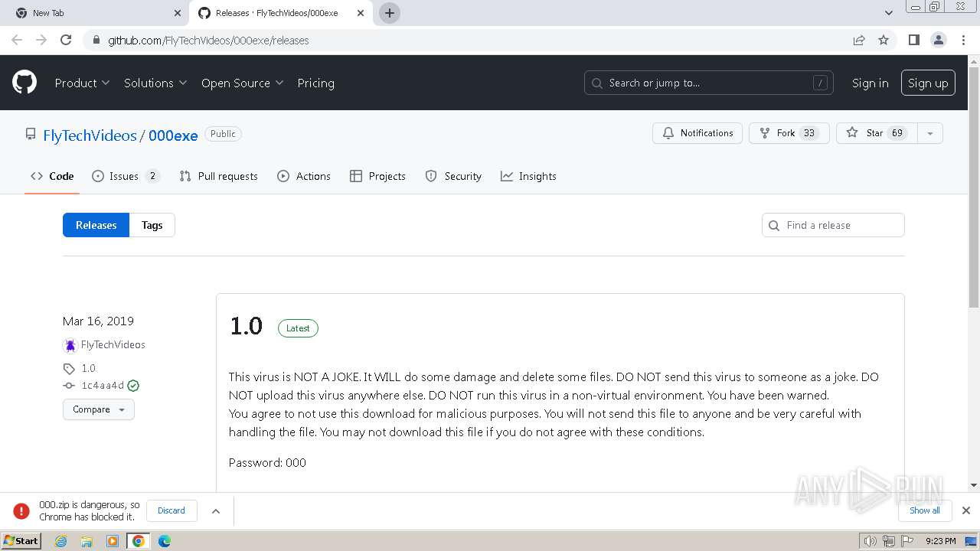This screenshot has height=551, width=980.
Task: Expand the Product menu
Action: 82,83
